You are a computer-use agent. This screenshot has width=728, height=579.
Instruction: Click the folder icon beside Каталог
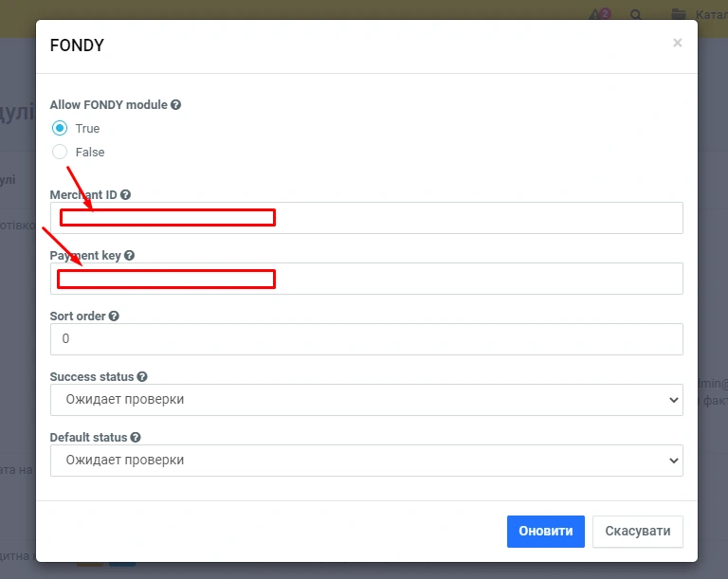coord(678,15)
